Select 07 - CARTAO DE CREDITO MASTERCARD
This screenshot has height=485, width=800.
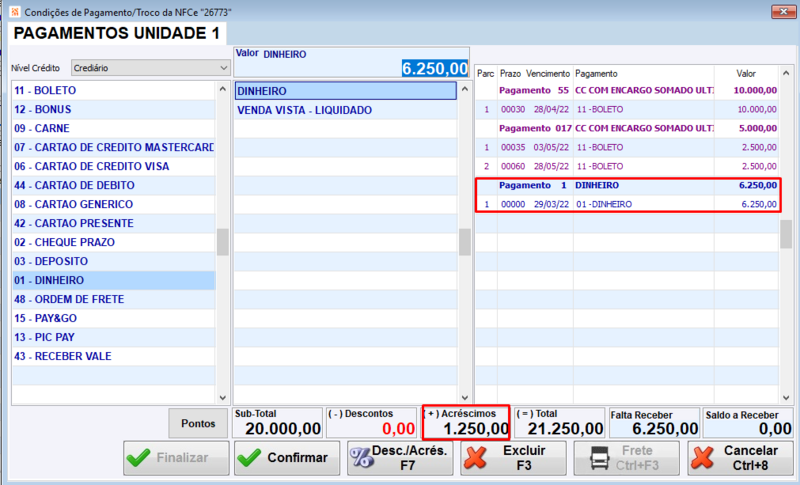tap(114, 147)
